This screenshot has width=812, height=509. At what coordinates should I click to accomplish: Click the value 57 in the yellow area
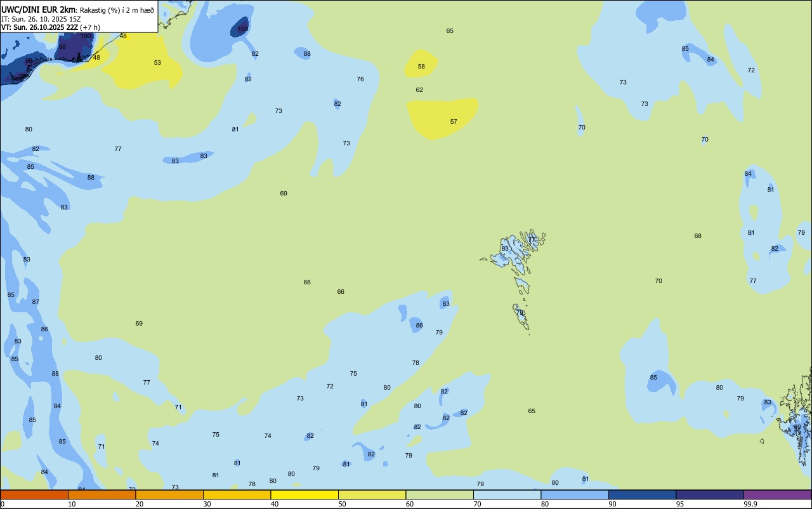pos(454,122)
